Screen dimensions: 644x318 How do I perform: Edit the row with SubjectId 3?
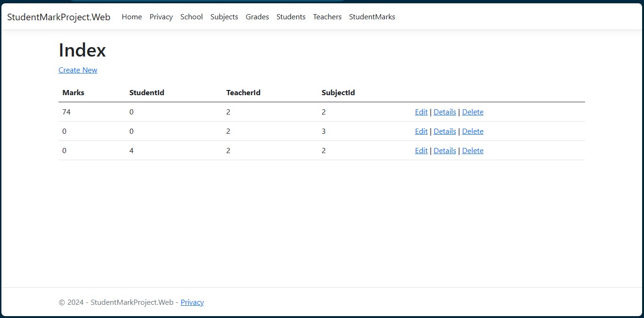coord(421,131)
